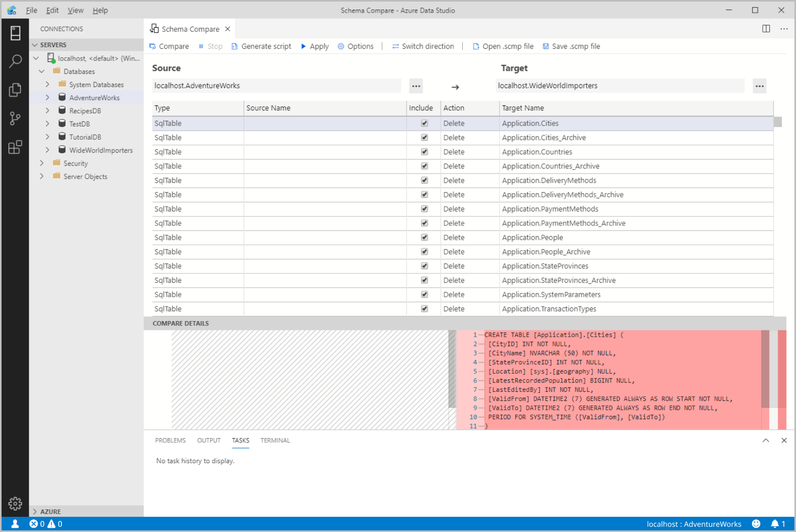The width and height of the screenshot is (796, 532).
Task: Maximize the bottom panel with the chevron
Action: 766,441
